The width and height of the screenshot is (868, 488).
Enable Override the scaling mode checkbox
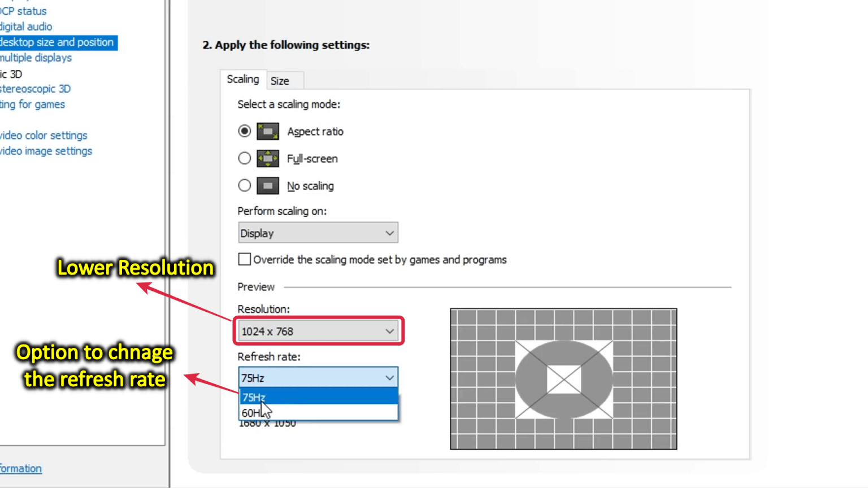point(244,259)
